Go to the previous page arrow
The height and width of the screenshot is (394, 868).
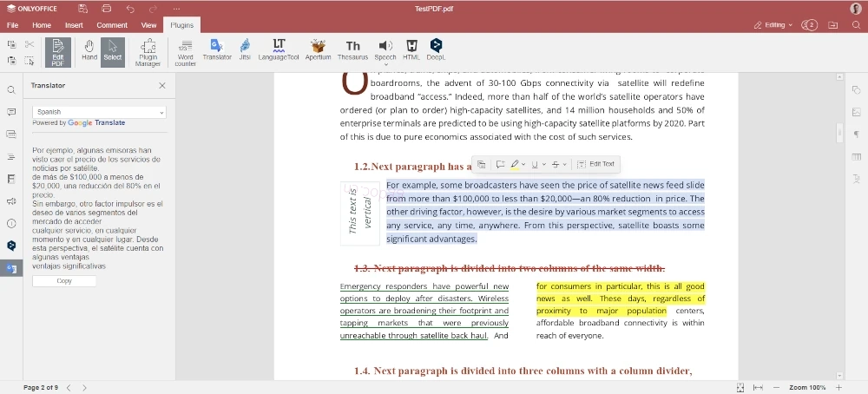click(x=68, y=388)
